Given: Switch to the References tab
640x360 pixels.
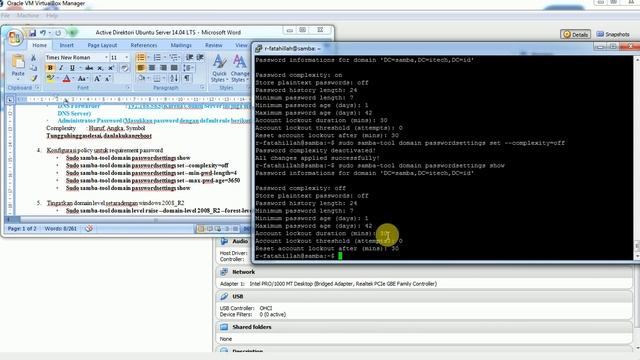Looking at the screenshot, I should point(144,45).
